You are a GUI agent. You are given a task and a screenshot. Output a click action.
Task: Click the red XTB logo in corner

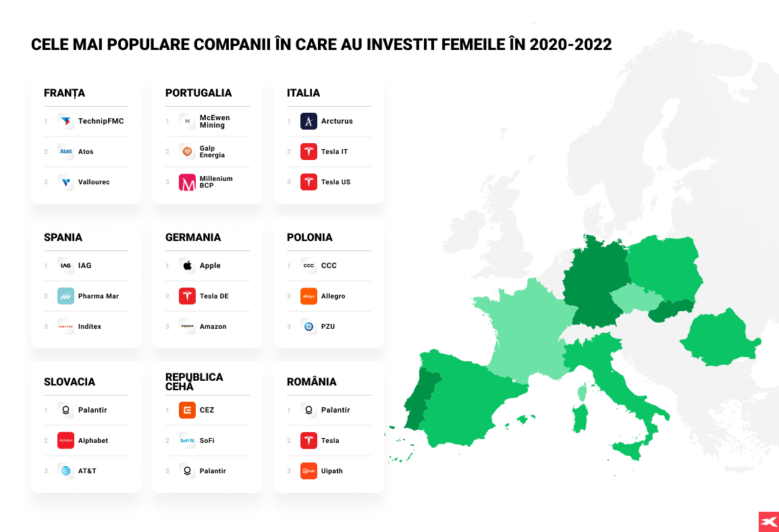pos(768,522)
